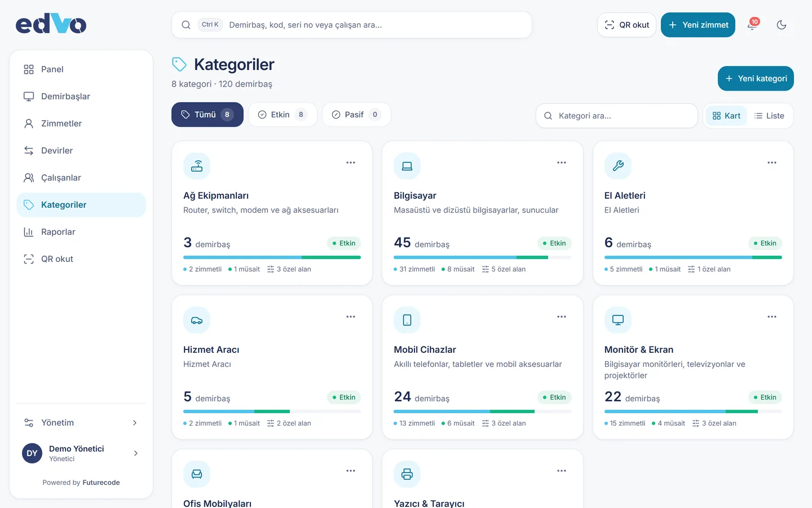
Task: Open options menu for Monitör & Ekran card
Action: point(772,317)
